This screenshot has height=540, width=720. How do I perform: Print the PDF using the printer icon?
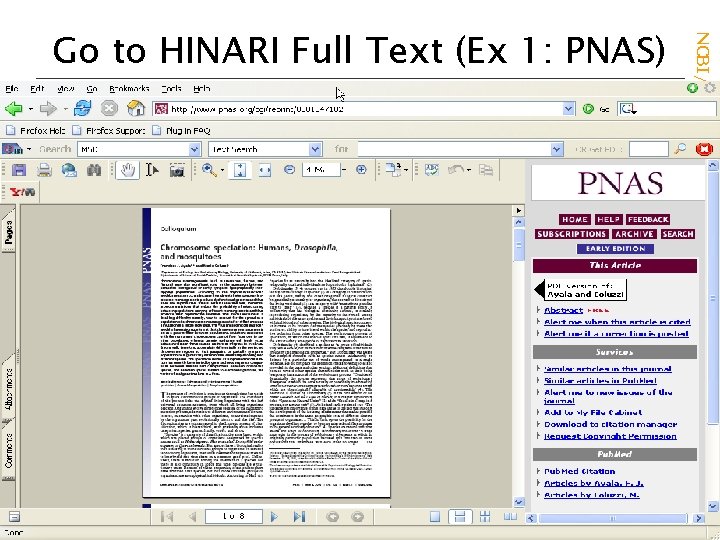(x=44, y=170)
